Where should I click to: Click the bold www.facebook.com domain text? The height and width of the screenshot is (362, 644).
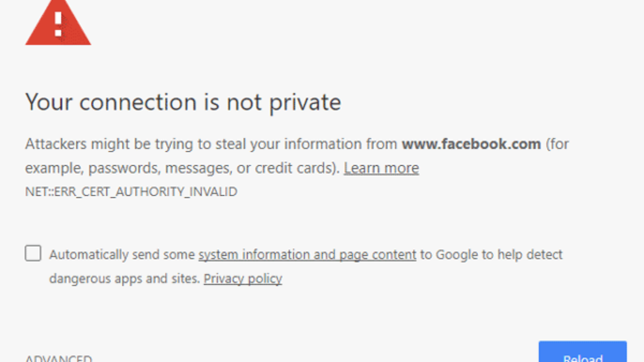click(x=471, y=144)
